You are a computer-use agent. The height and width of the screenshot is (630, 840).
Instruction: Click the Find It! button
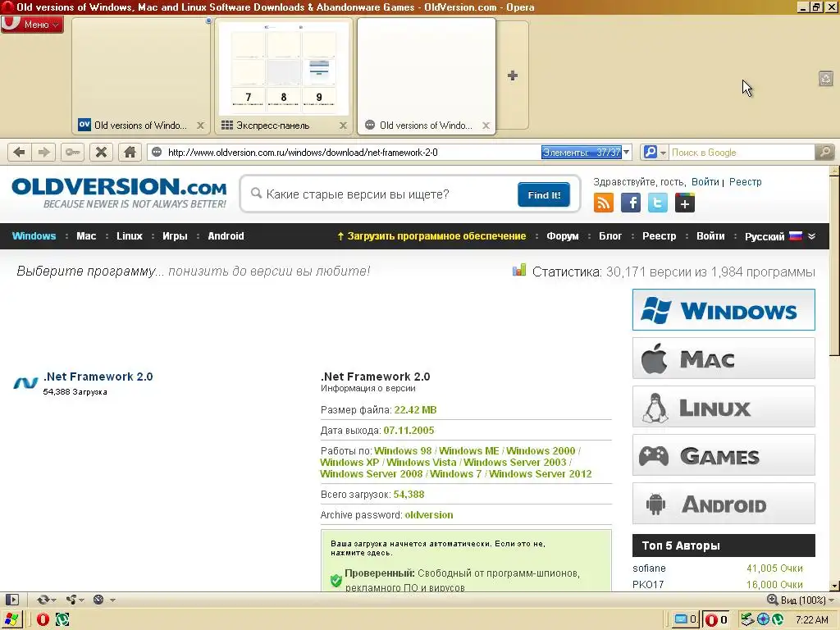544,194
